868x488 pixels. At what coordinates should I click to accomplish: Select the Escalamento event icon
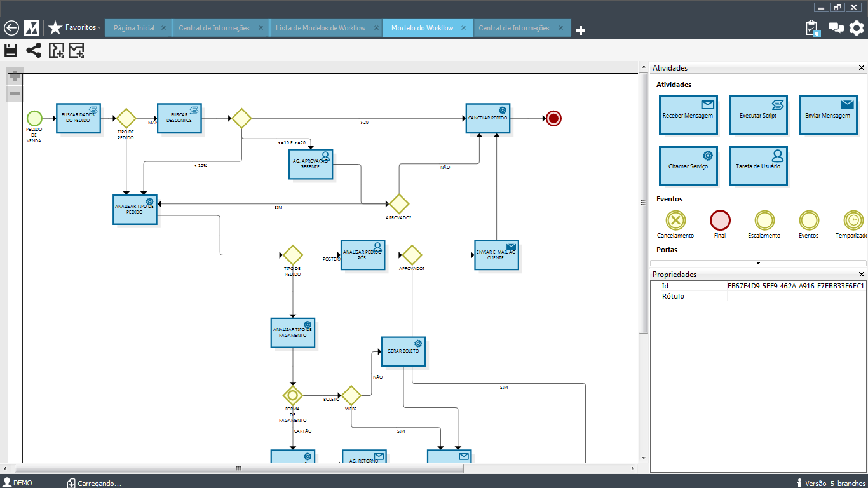764,220
